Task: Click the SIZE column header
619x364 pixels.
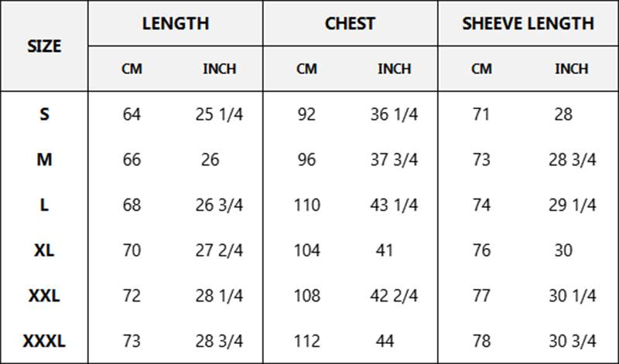Action: [x=44, y=46]
